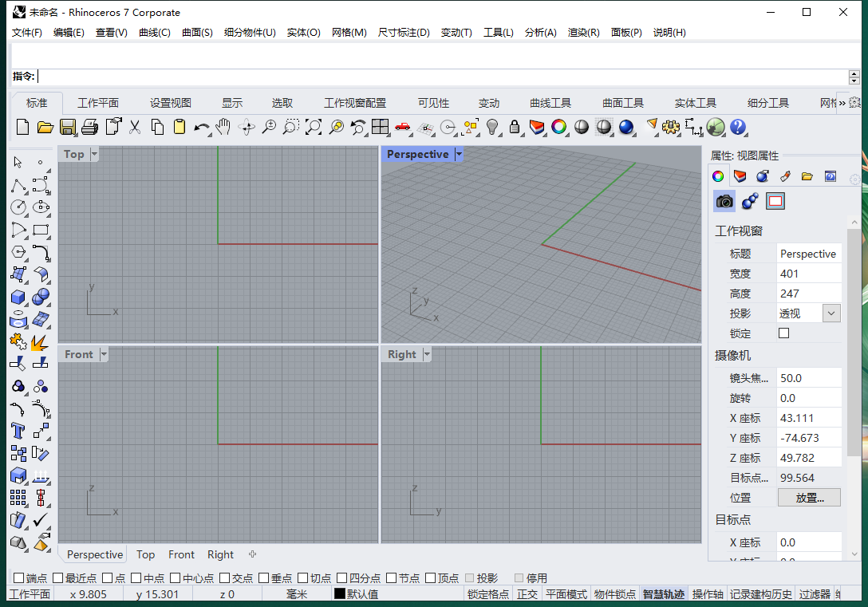Click in the 指令 command input field
Viewport: 868px width, 607px height.
pos(443,77)
